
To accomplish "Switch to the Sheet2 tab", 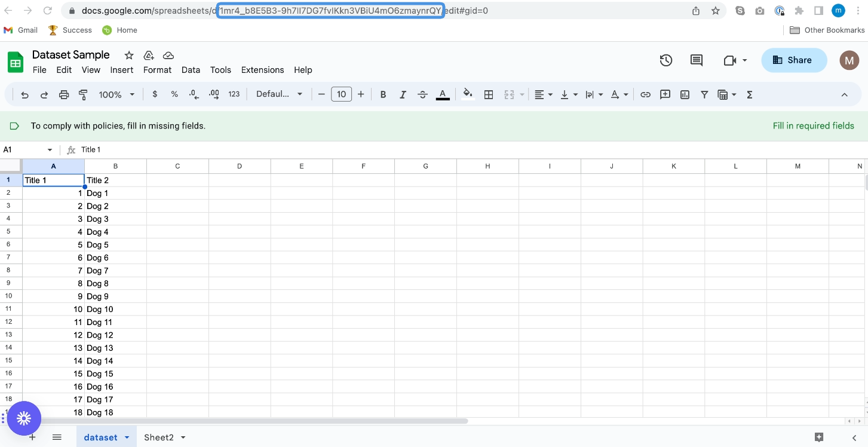I will (x=160, y=437).
